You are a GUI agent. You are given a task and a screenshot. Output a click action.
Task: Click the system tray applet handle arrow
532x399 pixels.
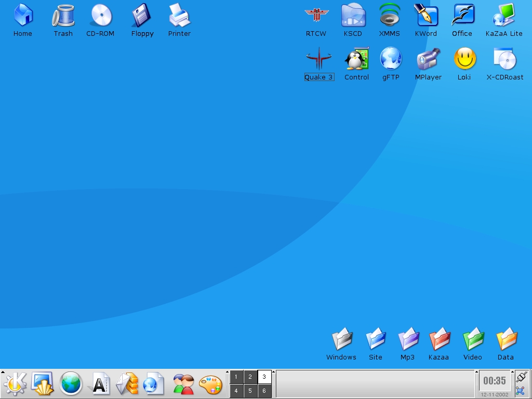click(513, 372)
